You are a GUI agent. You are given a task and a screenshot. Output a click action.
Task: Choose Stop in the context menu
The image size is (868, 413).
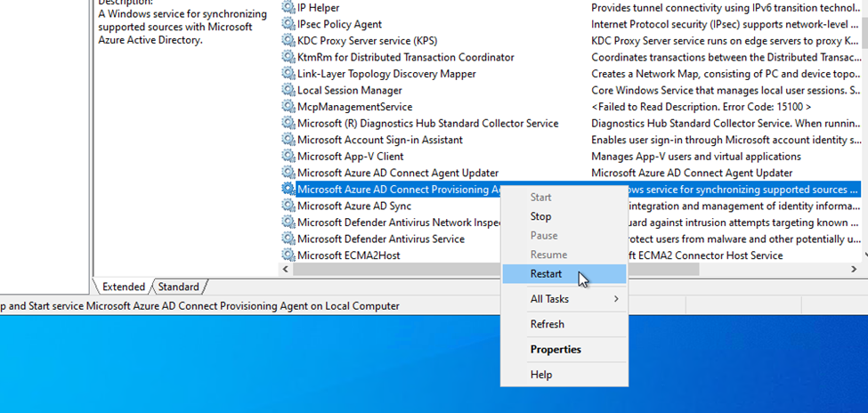(x=564, y=216)
